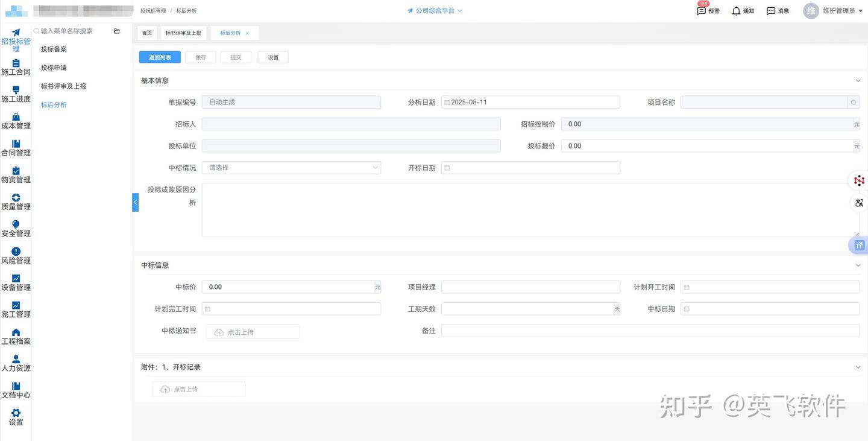Screen dimensions: 868x441
Task: Open the 消息 messages icon
Action: click(x=778, y=11)
